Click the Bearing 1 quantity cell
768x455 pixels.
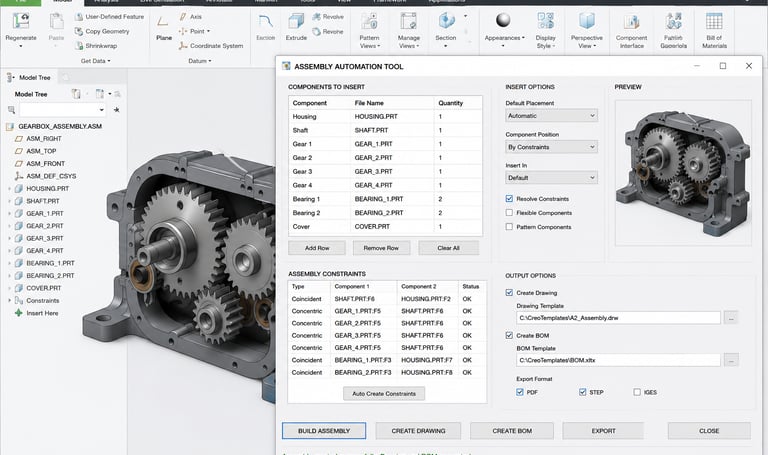(458, 199)
